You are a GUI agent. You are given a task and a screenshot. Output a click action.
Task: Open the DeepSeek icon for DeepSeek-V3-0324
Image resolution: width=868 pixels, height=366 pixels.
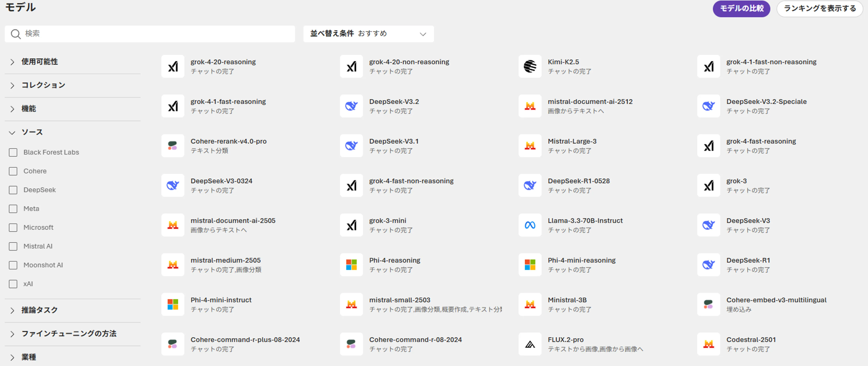tap(173, 186)
